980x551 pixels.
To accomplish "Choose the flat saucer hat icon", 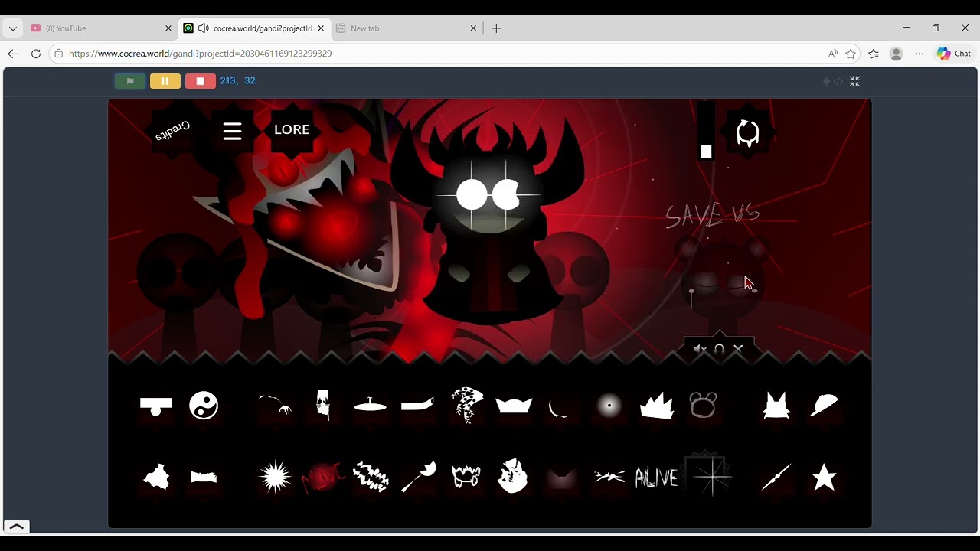I will coord(371,406).
